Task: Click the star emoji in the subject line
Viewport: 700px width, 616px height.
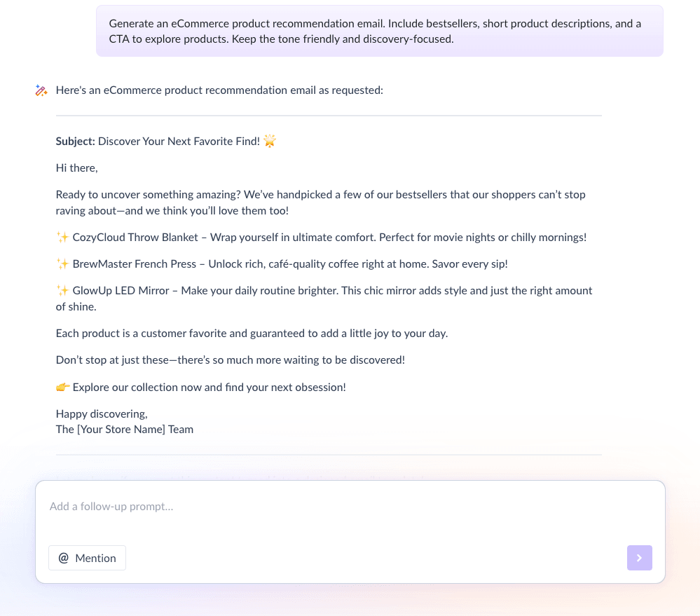Action: click(x=270, y=141)
